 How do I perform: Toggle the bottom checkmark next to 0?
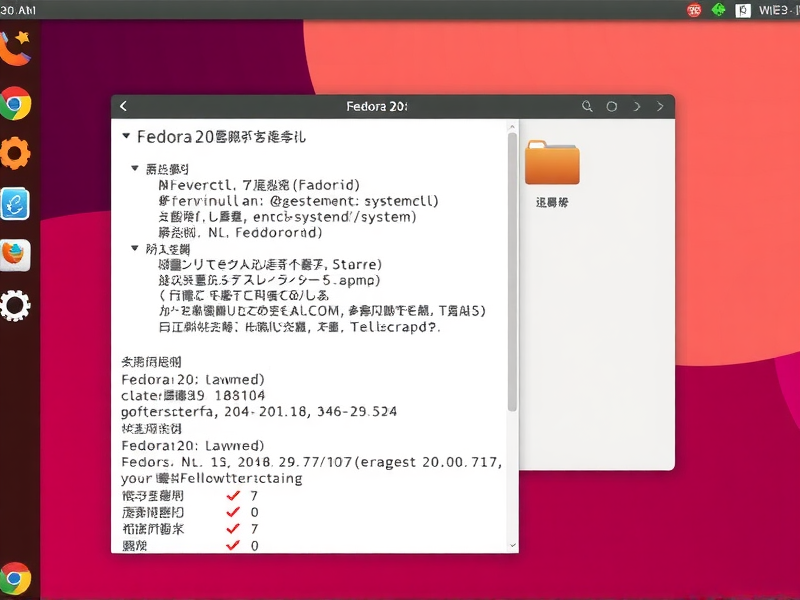(x=233, y=545)
